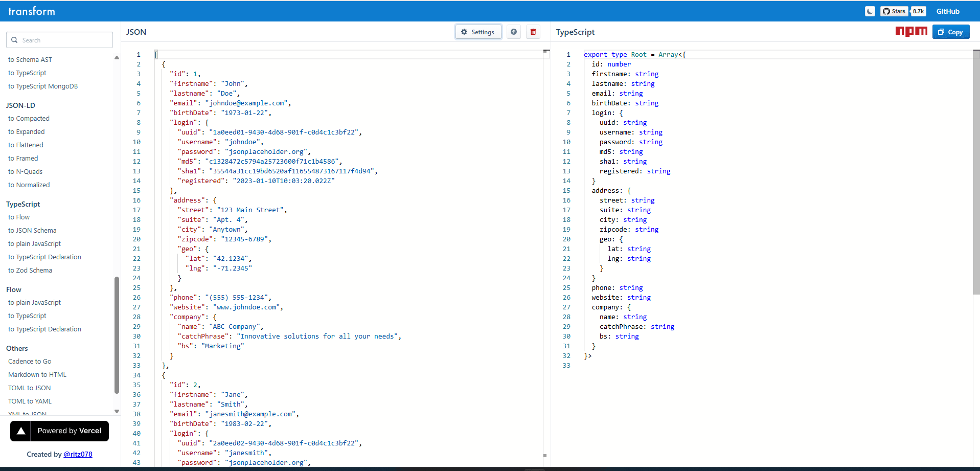Viewport: 980px width, 471px height.
Task: Open the npm package page via npm logo
Action: (910, 31)
